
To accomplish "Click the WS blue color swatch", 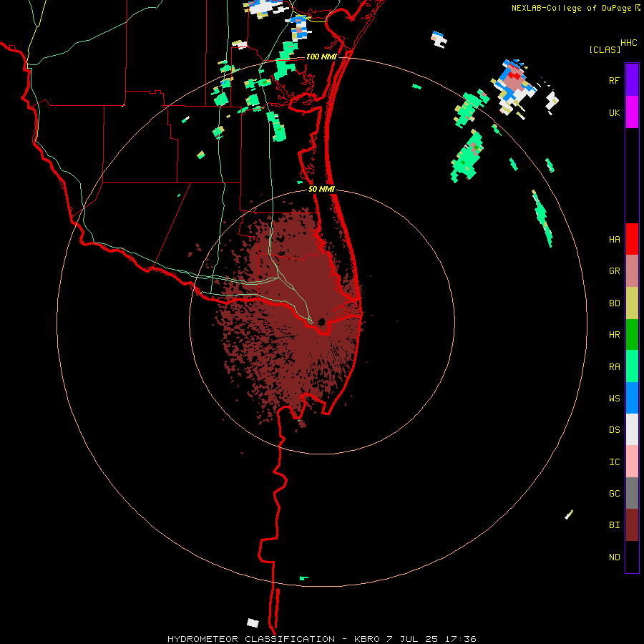I will (632, 398).
